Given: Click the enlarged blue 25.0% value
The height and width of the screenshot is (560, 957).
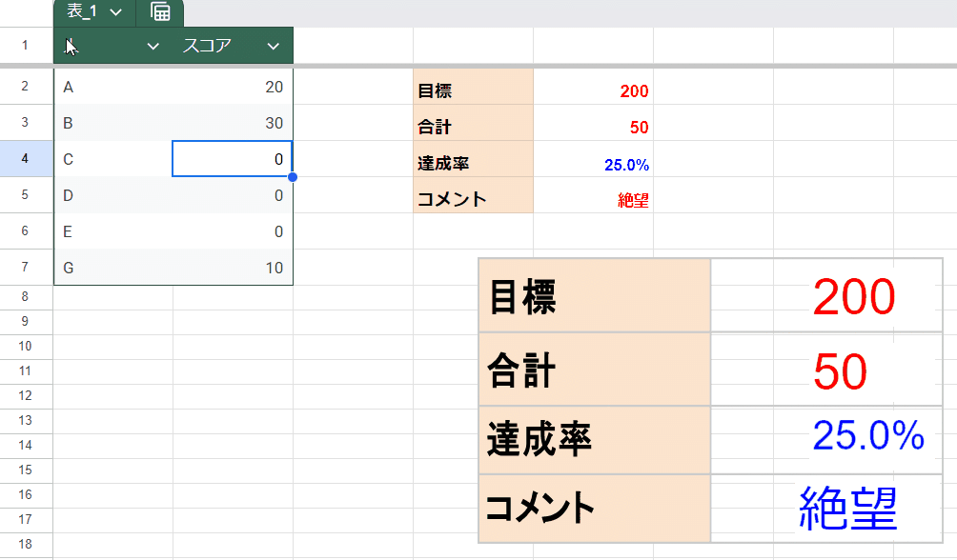Looking at the screenshot, I should (x=868, y=435).
